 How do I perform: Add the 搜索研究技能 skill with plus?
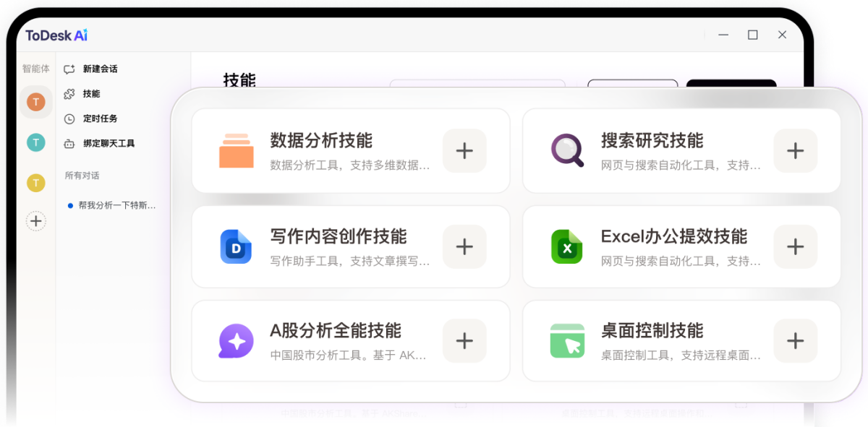(796, 151)
